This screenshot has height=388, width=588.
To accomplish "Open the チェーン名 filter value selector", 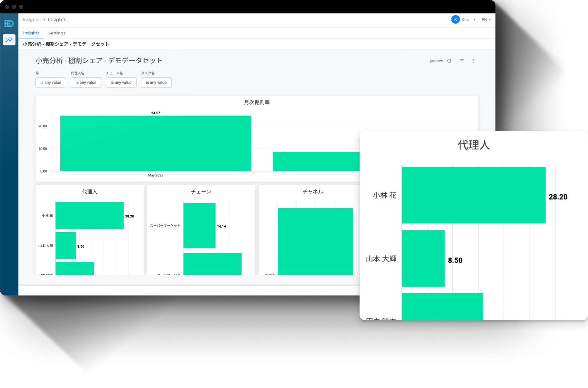I will coord(121,83).
